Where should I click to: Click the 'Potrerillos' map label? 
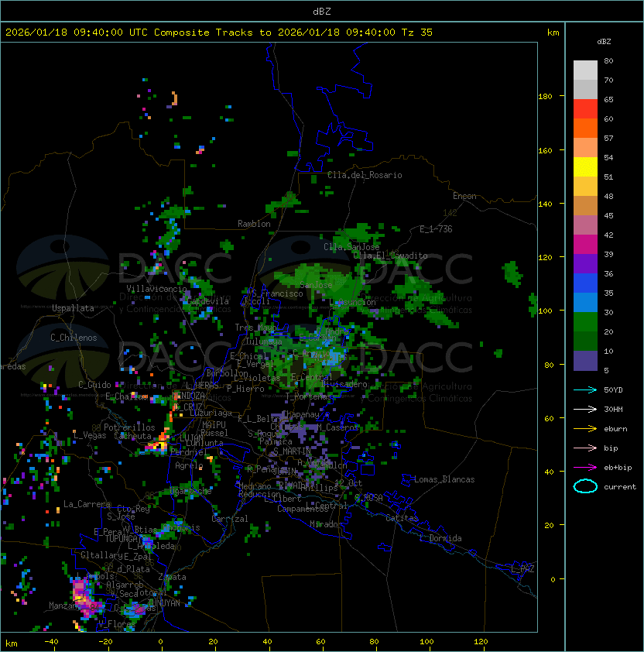tap(129, 427)
